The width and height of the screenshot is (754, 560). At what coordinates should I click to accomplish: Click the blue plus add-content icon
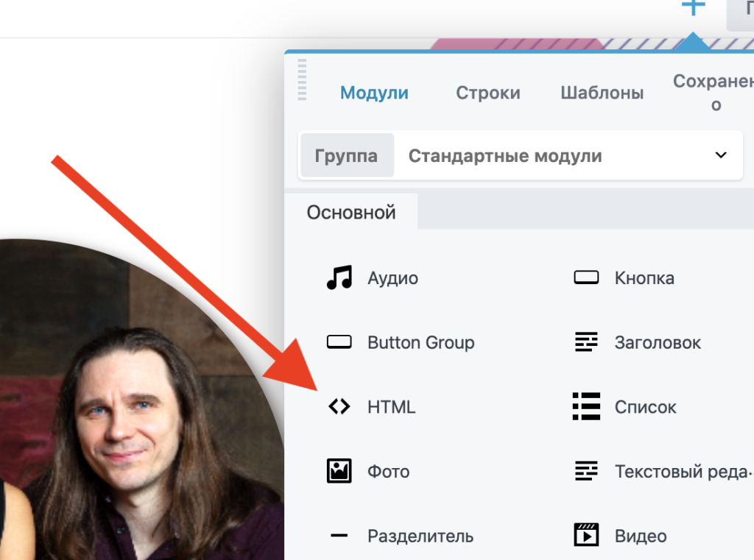point(693,7)
